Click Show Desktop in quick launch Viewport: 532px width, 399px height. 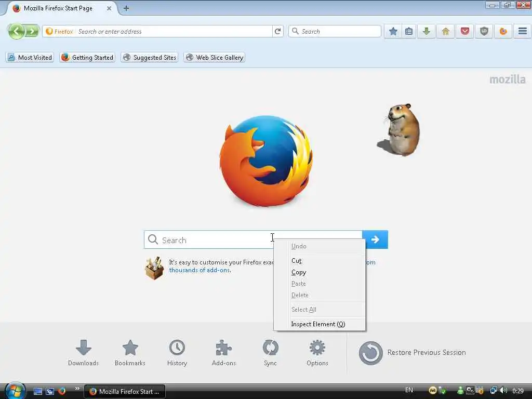37,391
